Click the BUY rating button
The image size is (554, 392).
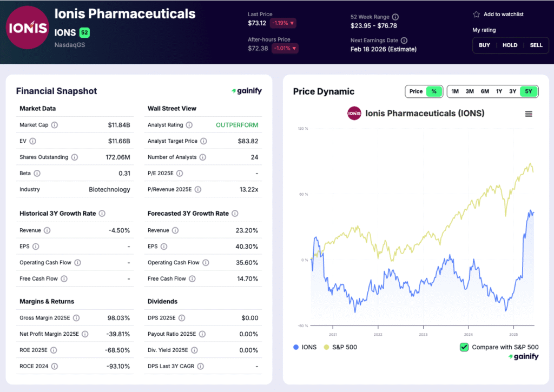pyautogui.click(x=484, y=45)
